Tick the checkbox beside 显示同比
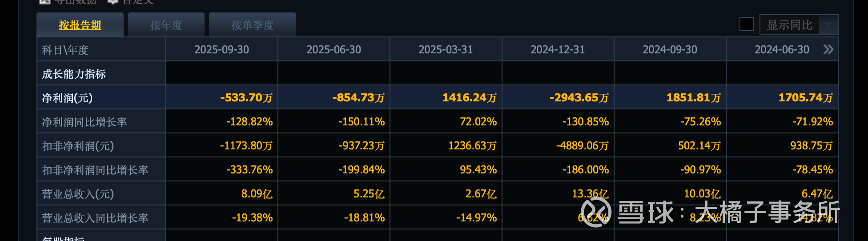 point(746,24)
